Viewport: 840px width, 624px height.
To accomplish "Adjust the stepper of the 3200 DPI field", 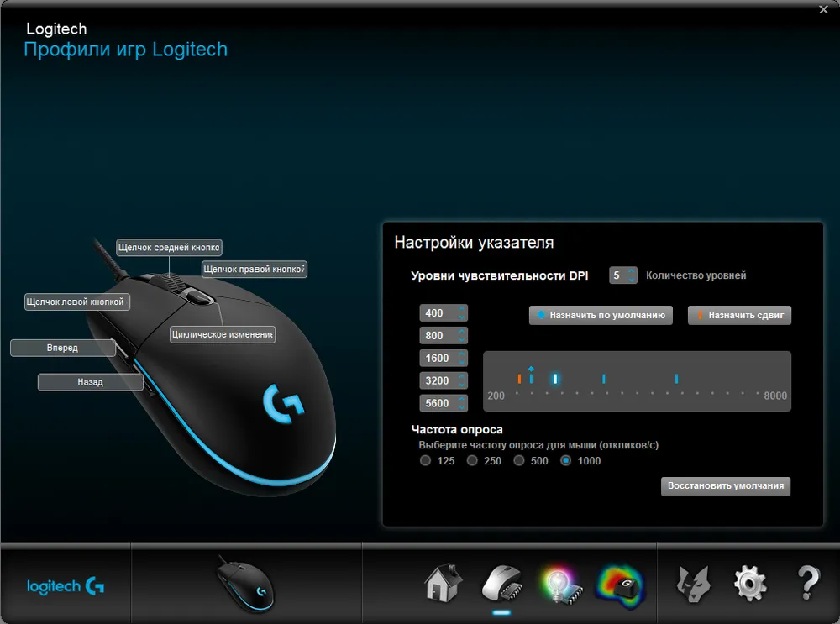I will (462, 380).
